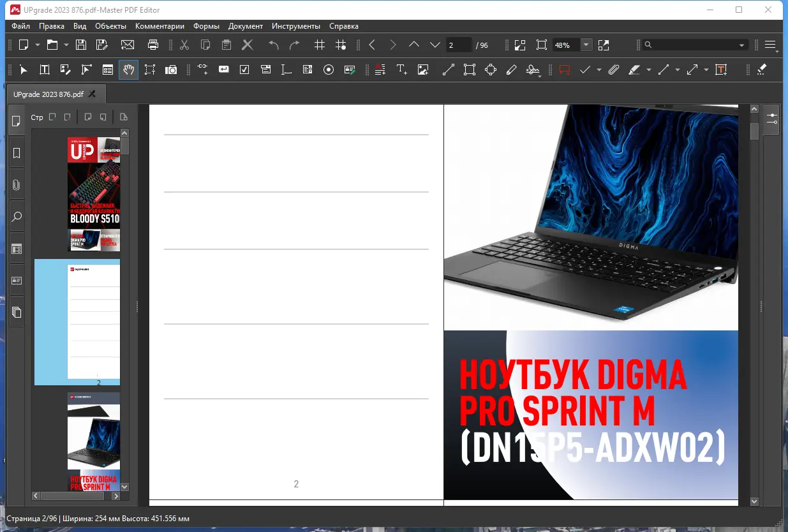The width and height of the screenshot is (788, 532).
Task: Click the Delete X icon in toolbar
Action: click(x=248, y=45)
